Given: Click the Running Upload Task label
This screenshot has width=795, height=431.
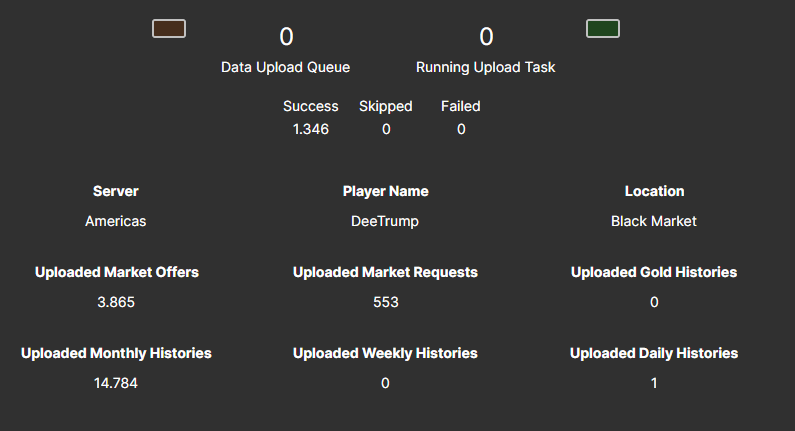Looking at the screenshot, I should [485, 67].
